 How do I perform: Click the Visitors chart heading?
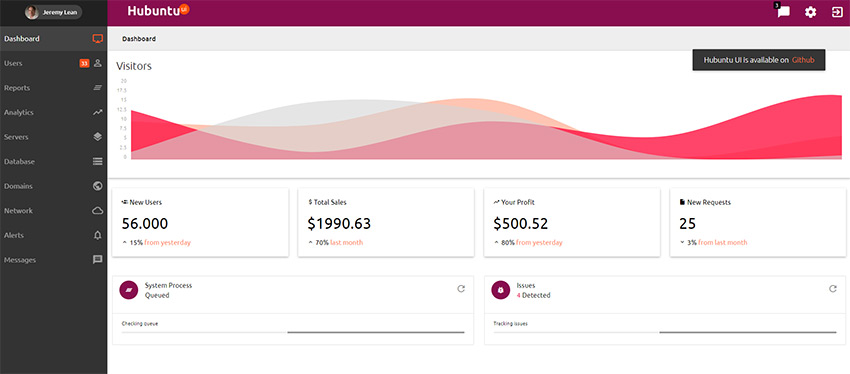pos(134,66)
